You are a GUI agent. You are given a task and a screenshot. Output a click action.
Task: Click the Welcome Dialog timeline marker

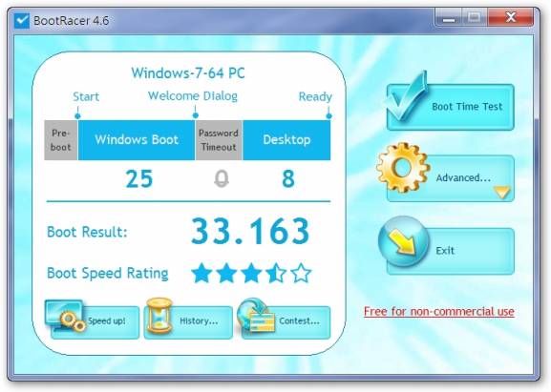(x=196, y=115)
